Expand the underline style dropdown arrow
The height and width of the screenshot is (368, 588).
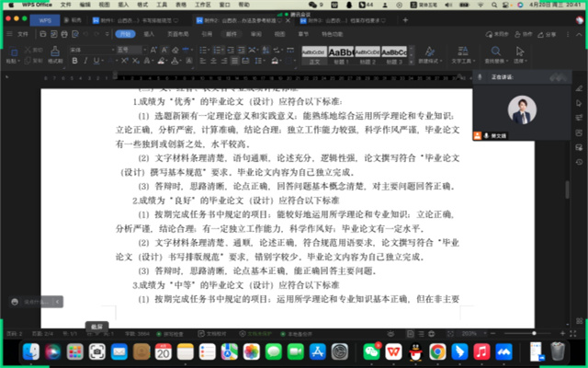[103, 61]
